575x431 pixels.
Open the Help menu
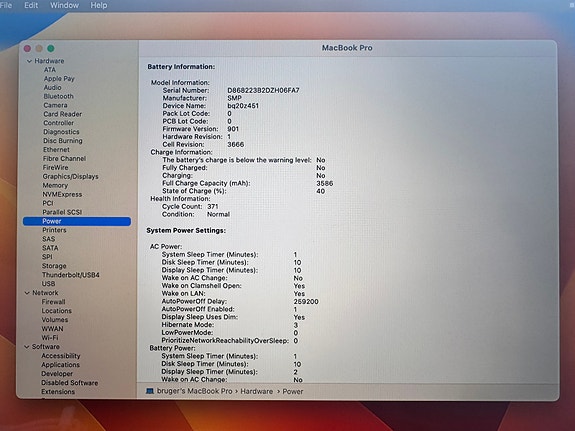click(99, 5)
